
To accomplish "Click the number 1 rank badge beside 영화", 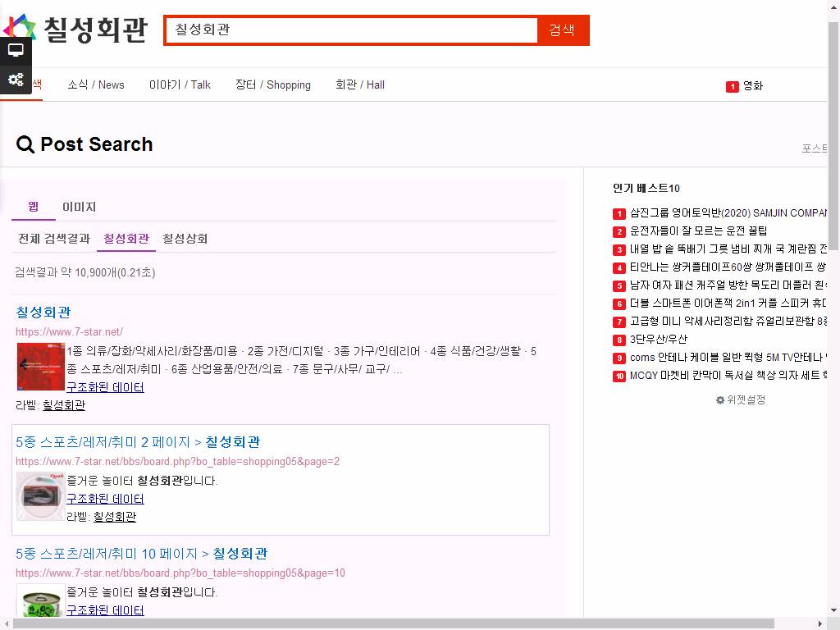I will tap(732, 86).
